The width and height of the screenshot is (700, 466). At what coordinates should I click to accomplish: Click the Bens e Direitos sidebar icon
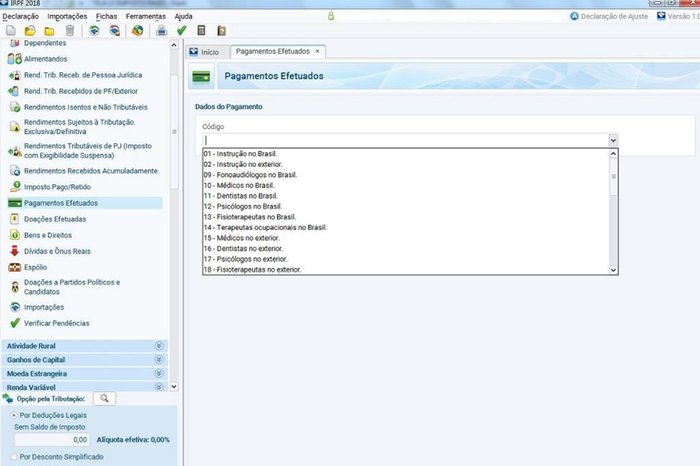15,235
